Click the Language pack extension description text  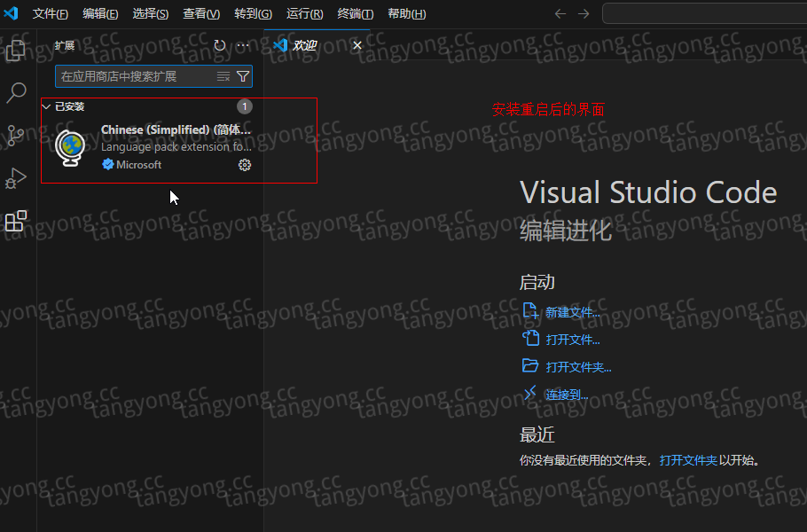176,147
